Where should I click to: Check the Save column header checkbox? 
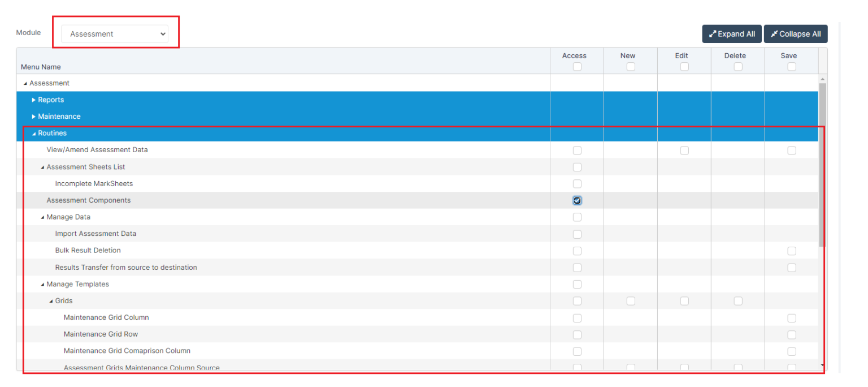pos(791,66)
